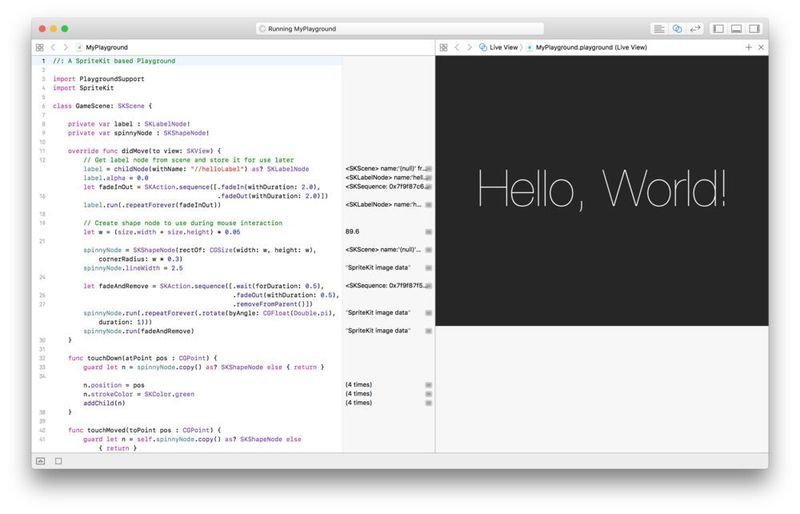Quick Look result for addChild(n)

[x=429, y=403]
